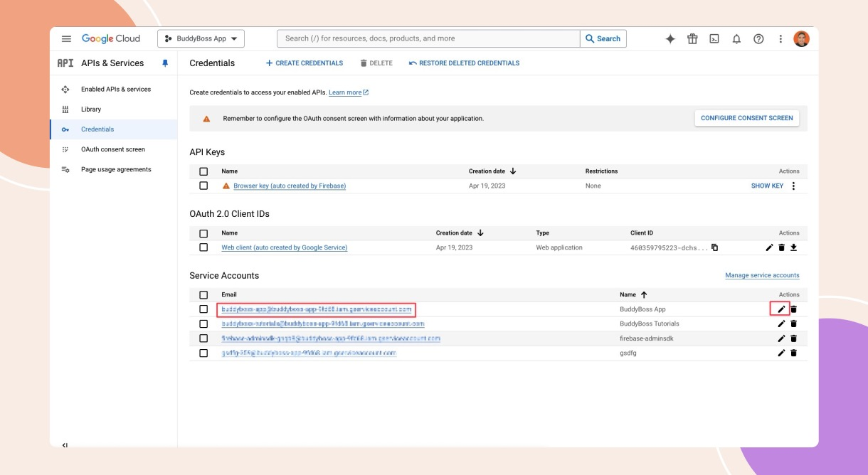This screenshot has height=475, width=868.
Task: Edit the BuddyBoss App service account
Action: point(781,309)
